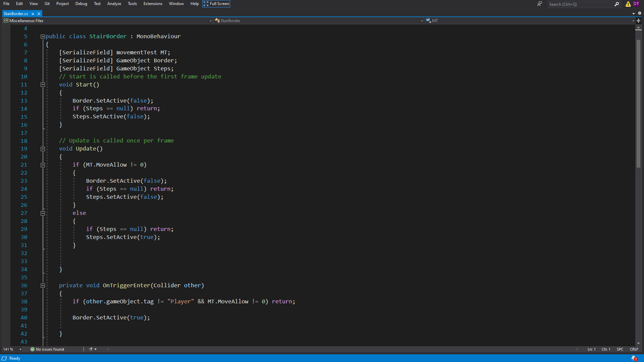The height and width of the screenshot is (362, 644).
Task: Open the zoom level dropdown
Action: pos(20,349)
